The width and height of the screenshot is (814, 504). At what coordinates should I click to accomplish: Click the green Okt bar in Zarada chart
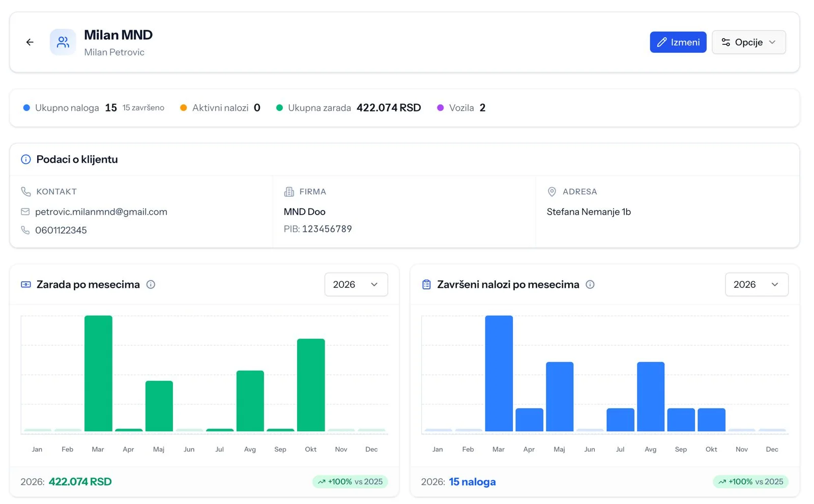tap(311, 385)
